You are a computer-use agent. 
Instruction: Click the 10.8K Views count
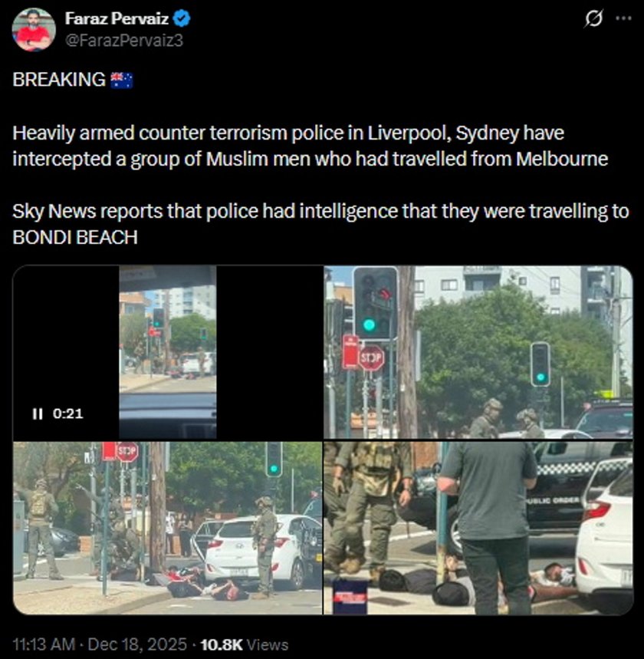(245, 644)
